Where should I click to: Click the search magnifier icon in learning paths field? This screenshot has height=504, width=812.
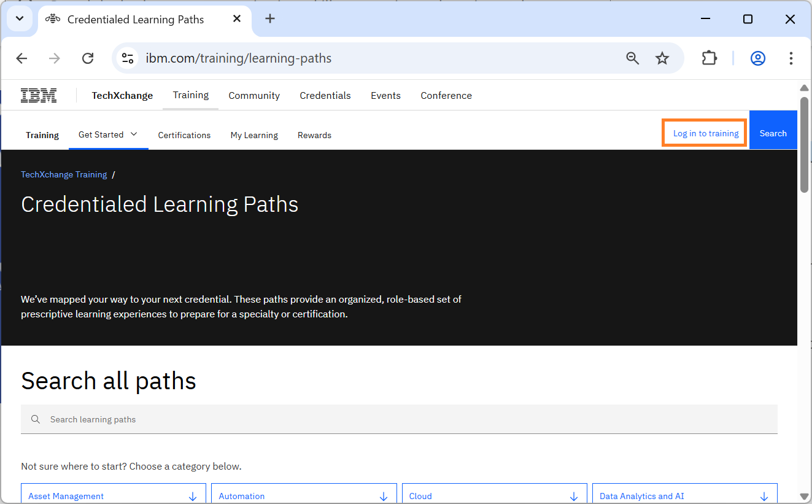pyautogui.click(x=36, y=419)
